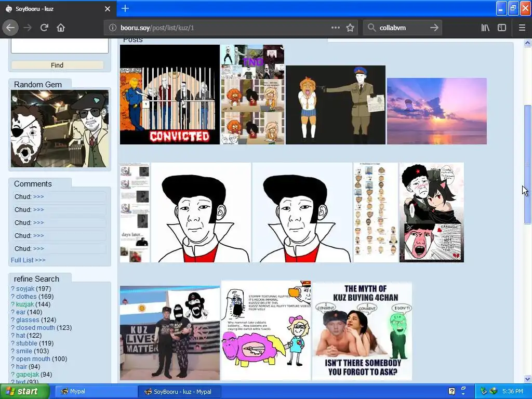The image size is (532, 399).
Task: Click the tag search text box
Action: (60, 46)
